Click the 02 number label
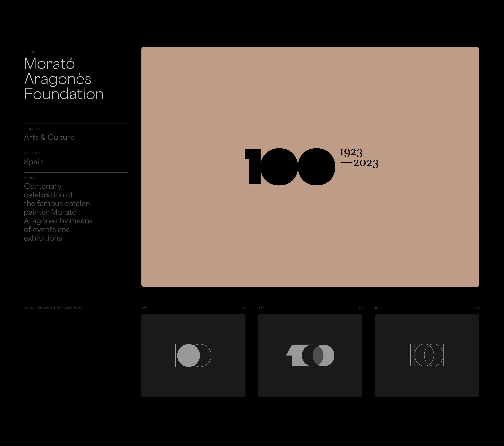The image size is (504, 446). 360,307
